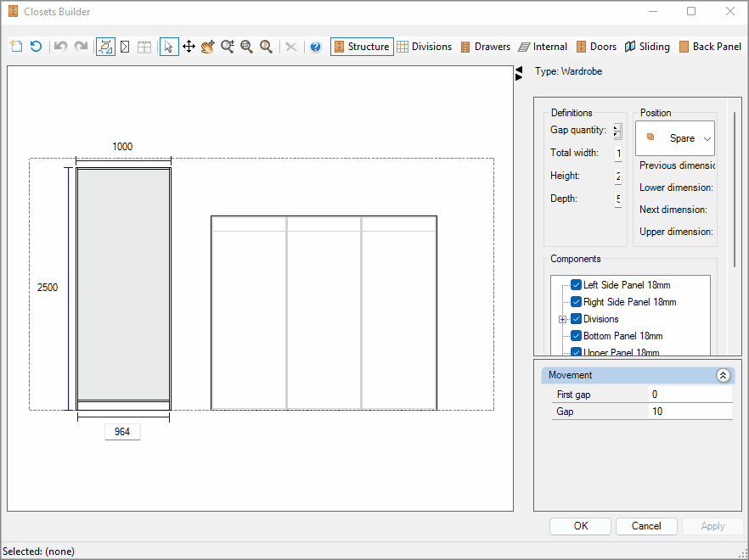This screenshot has width=749, height=560.
Task: Uncheck Right Side Panel 18mm checkbox
Action: (576, 302)
